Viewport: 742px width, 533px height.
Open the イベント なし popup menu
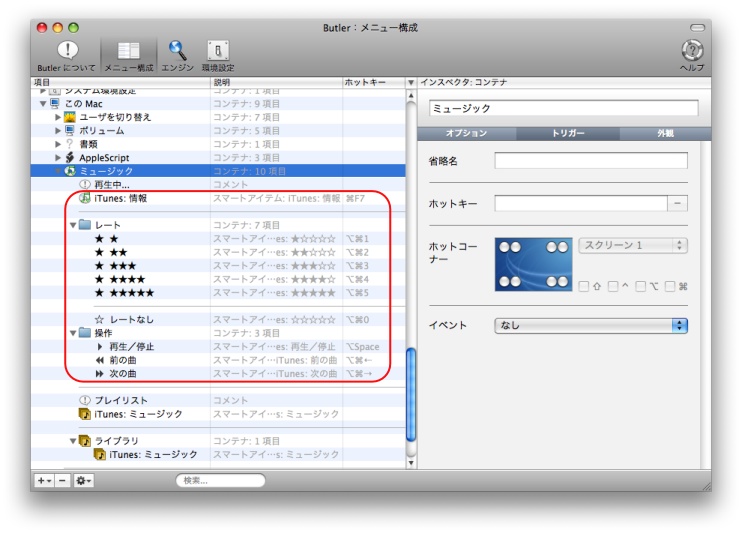pos(591,325)
